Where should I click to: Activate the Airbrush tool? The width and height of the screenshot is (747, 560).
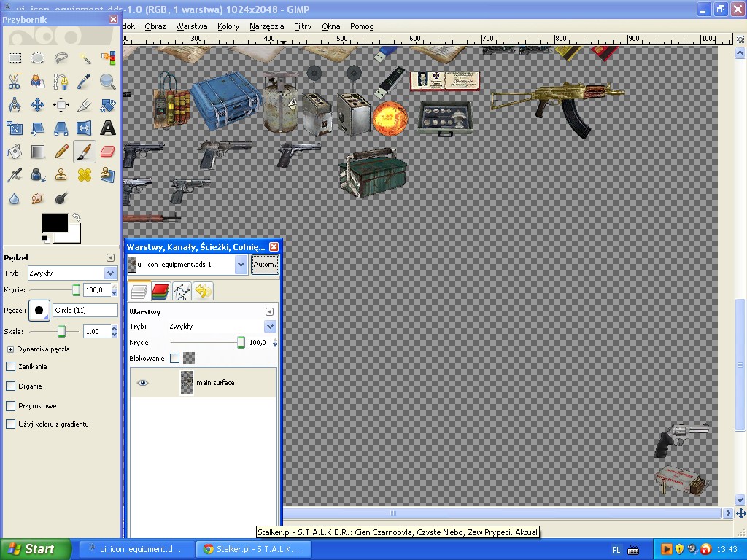point(15,175)
